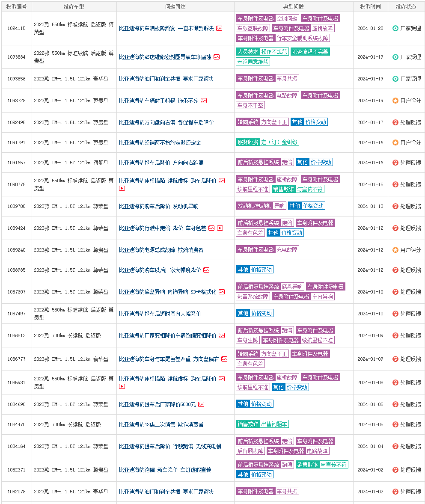Click 厂家受理 status icon for complaint 1093856

[395, 79]
